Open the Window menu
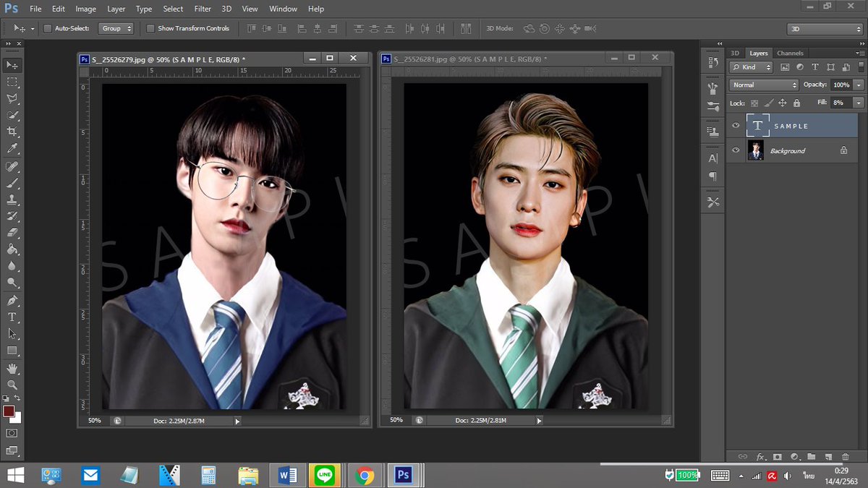 (x=283, y=9)
